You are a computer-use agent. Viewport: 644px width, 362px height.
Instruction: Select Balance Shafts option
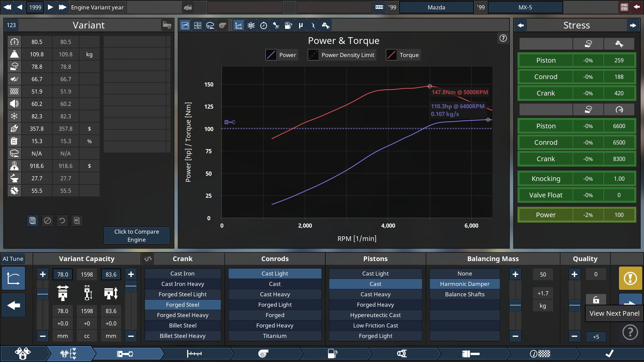[x=465, y=294]
